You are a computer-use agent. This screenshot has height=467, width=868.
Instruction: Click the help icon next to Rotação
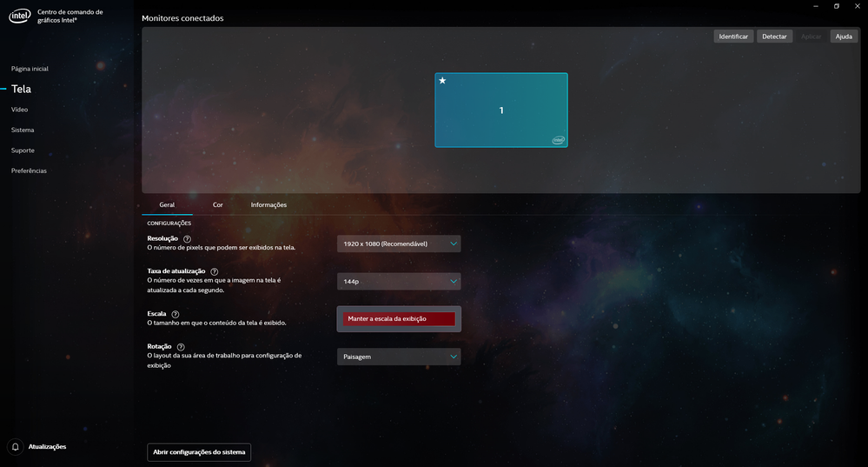tap(181, 347)
